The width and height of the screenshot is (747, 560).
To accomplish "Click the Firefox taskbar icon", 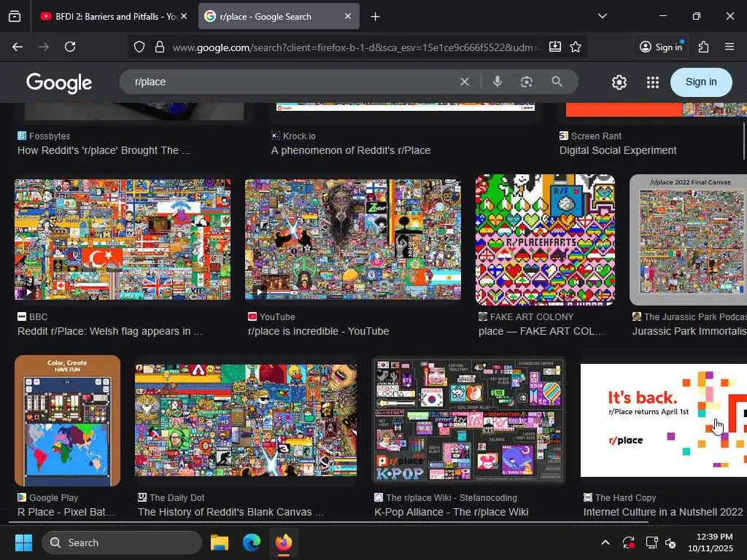I will (284, 542).
